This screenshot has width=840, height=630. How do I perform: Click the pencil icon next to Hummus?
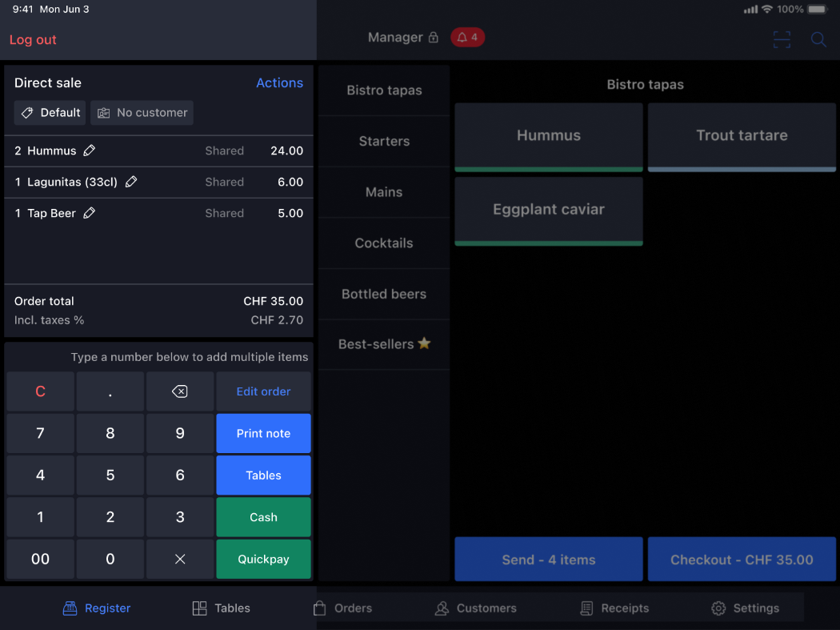[x=90, y=150]
